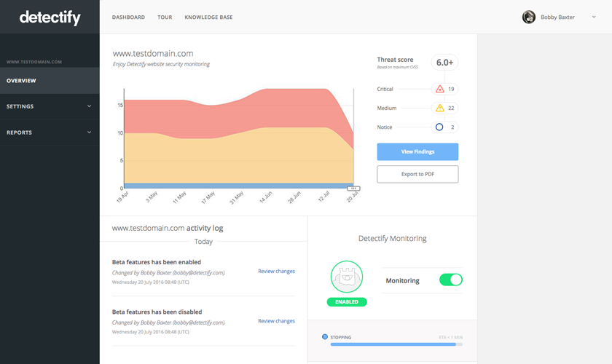Click the blue Notice circle icon
The image size is (612, 364).
[x=439, y=127]
